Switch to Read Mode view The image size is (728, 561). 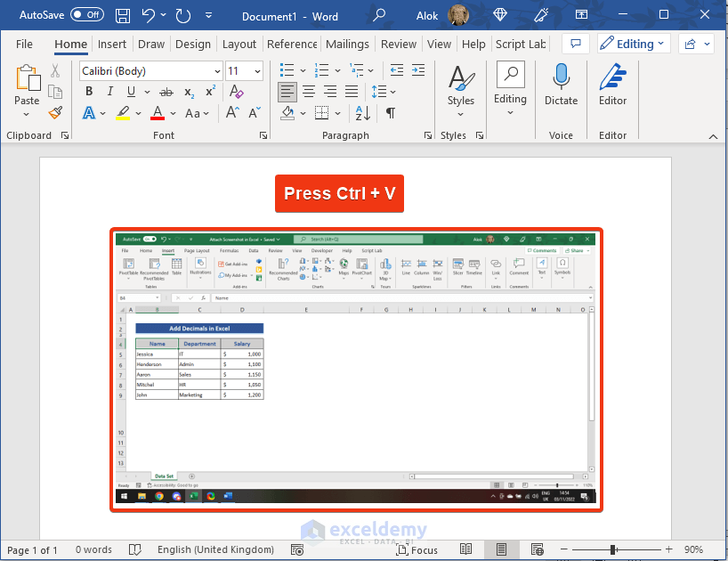pos(465,549)
